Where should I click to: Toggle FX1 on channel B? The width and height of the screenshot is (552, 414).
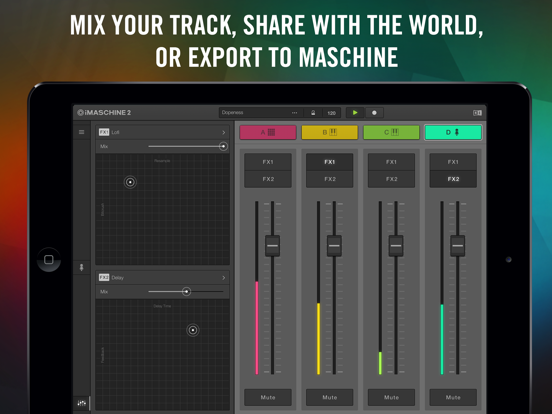[330, 162]
